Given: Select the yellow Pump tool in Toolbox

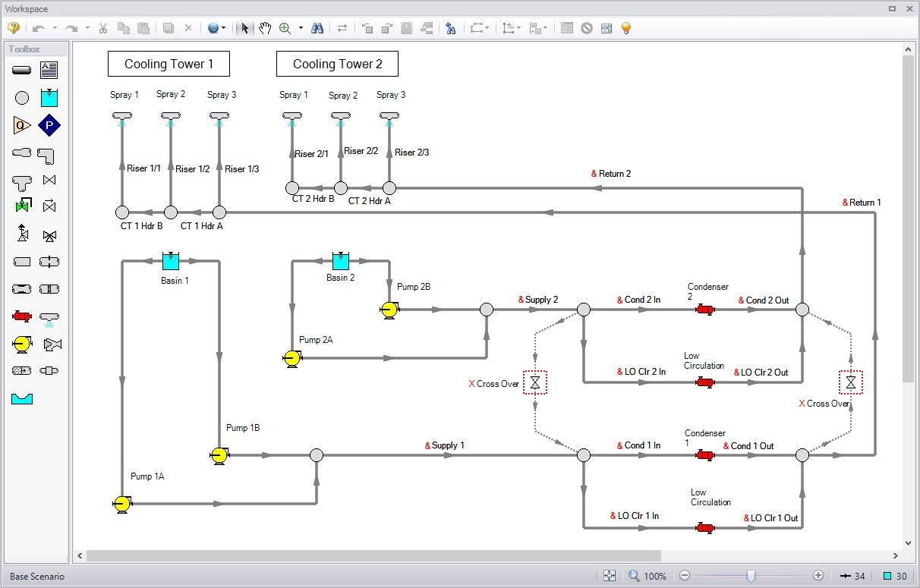Looking at the screenshot, I should point(22,344).
